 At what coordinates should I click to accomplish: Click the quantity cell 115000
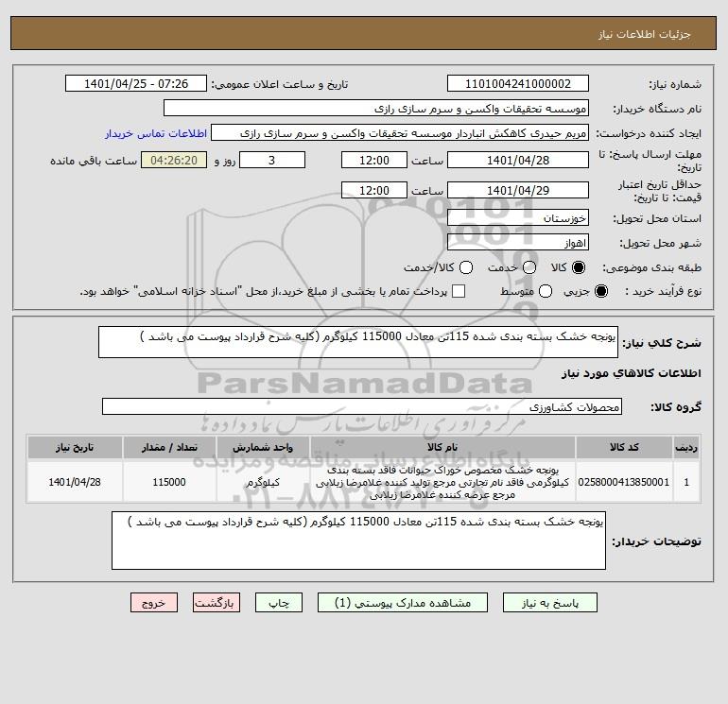169,482
